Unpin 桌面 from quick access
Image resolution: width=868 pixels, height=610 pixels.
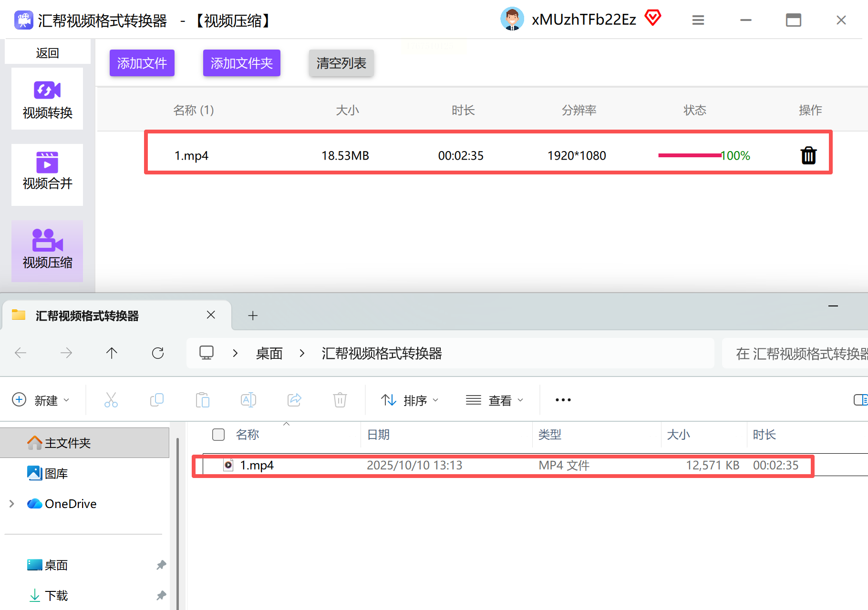coord(161,565)
